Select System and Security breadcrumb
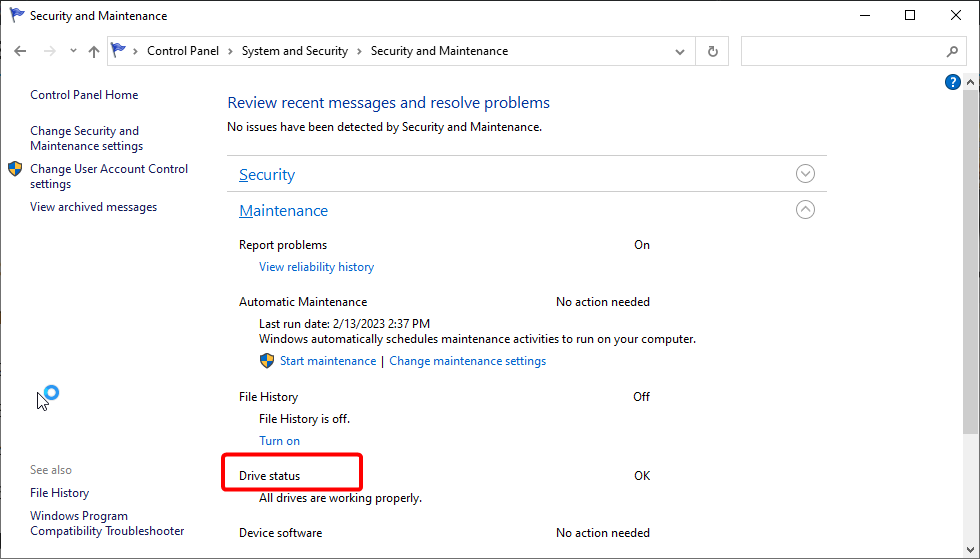 click(294, 51)
